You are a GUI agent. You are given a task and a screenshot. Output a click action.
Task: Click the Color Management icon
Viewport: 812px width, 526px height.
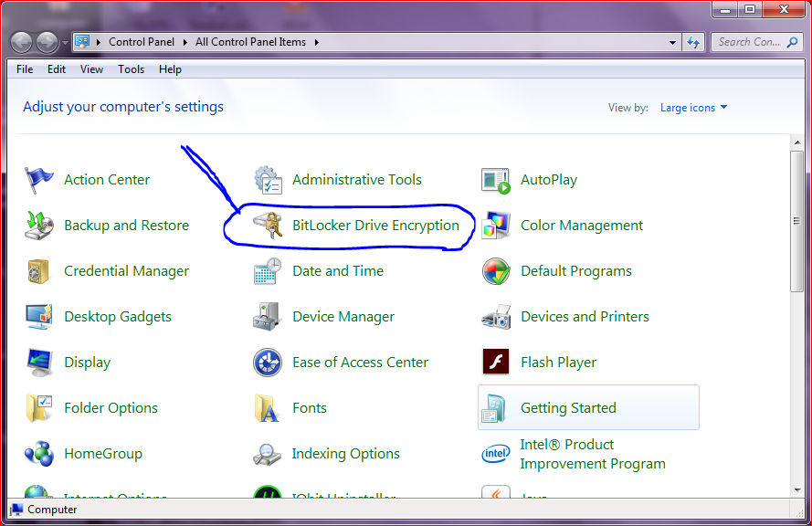tap(496, 226)
